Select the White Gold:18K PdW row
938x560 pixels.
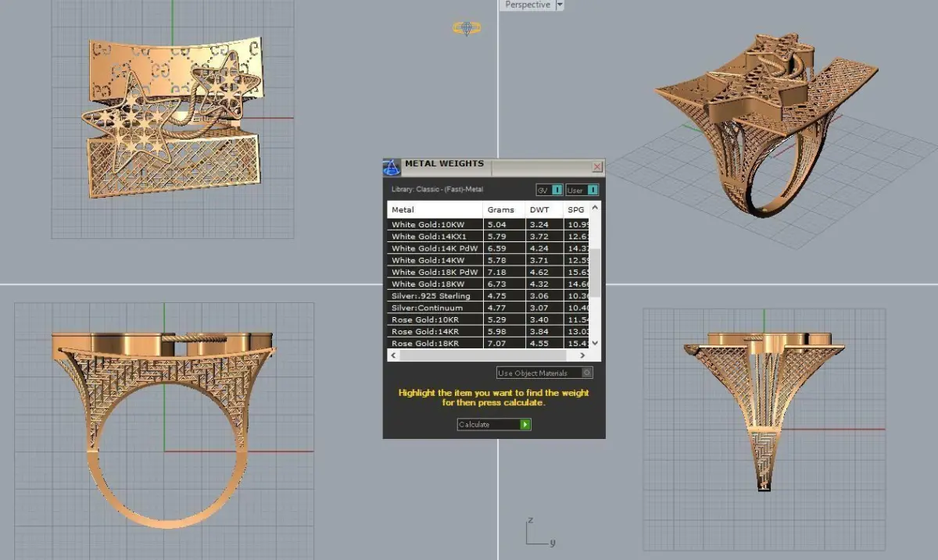click(489, 272)
